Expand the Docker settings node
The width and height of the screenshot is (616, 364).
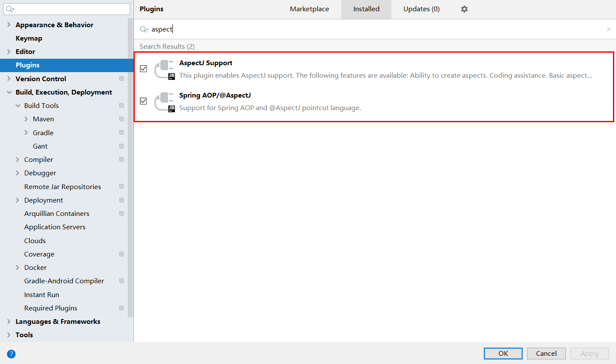click(x=17, y=267)
